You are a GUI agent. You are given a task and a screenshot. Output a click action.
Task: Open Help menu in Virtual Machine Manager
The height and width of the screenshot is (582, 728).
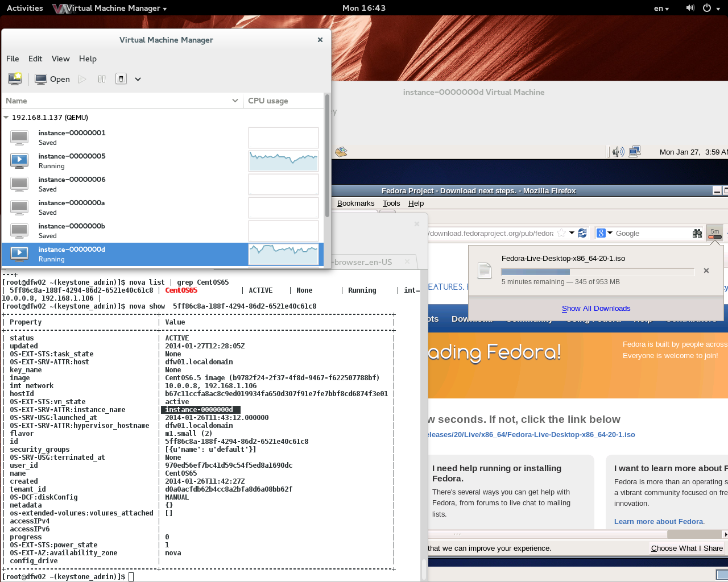click(88, 59)
